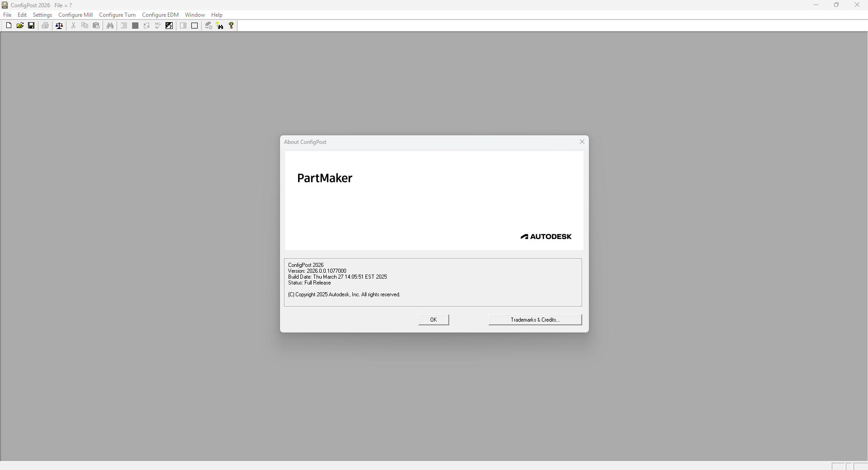Image resolution: width=868 pixels, height=470 pixels.
Task: Click the ConfigPost 2026 line in the info box
Action: 306,265
